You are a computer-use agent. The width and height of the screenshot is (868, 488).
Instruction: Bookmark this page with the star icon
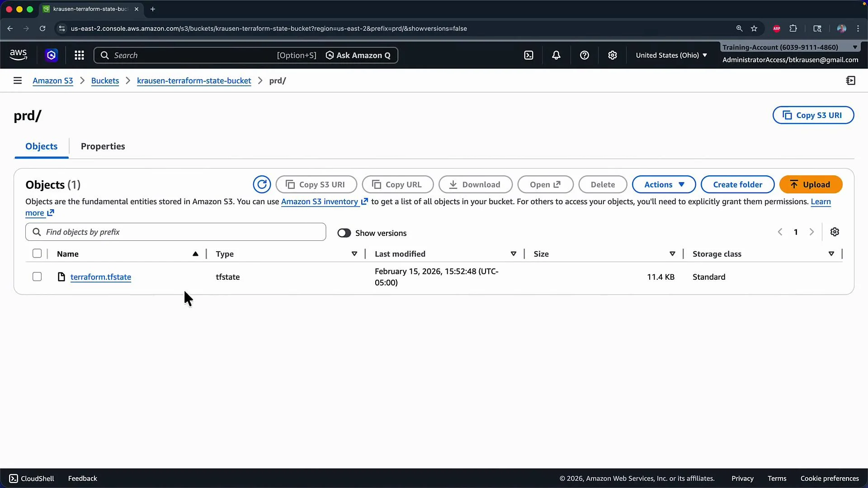754,28
